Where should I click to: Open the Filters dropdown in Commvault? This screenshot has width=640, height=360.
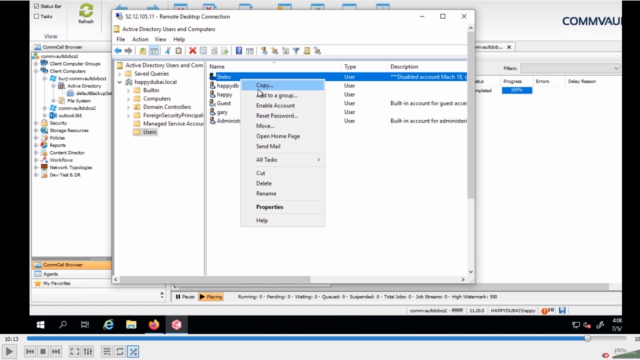[x=570, y=68]
